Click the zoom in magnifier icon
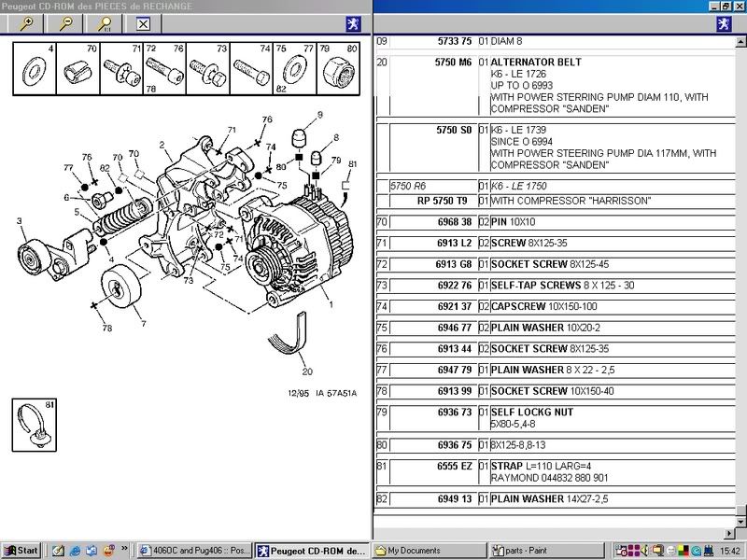 26,24
